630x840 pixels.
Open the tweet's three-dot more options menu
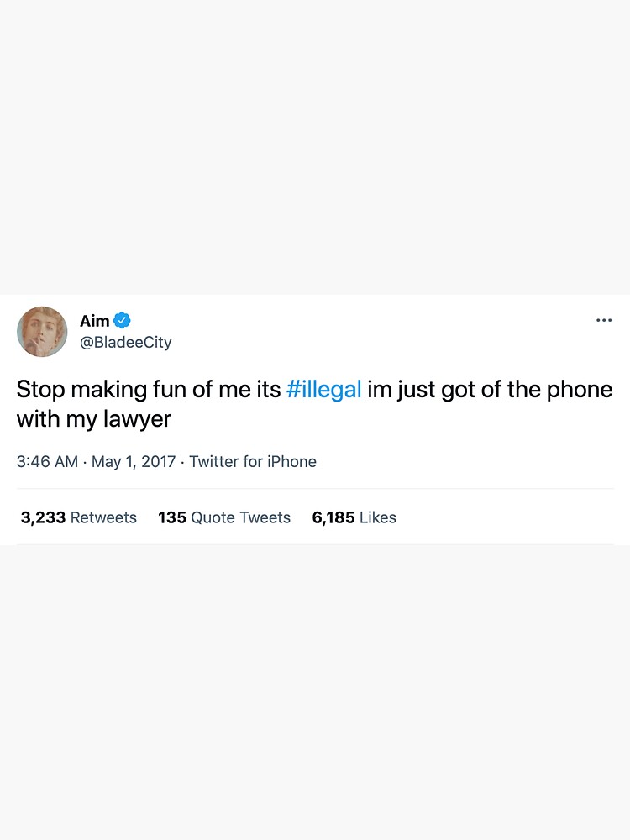(x=604, y=320)
